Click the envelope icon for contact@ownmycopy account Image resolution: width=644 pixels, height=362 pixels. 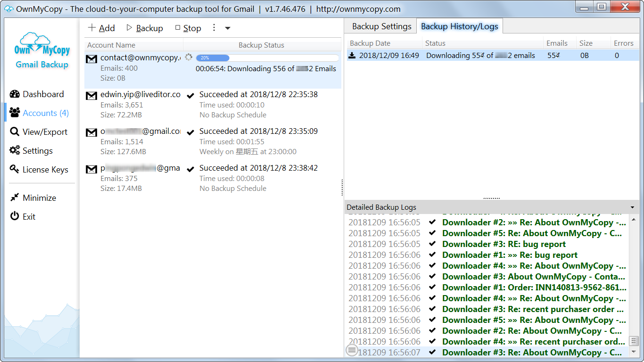(91, 59)
